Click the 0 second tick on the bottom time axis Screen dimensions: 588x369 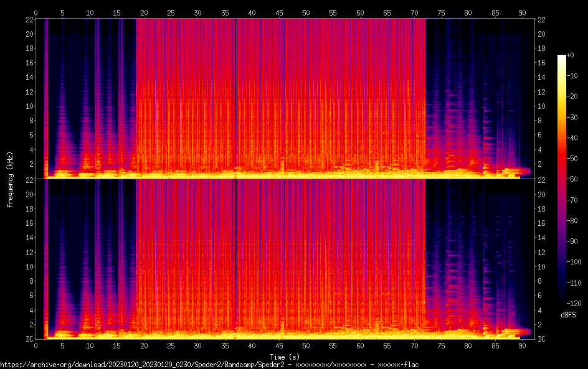tap(36, 346)
